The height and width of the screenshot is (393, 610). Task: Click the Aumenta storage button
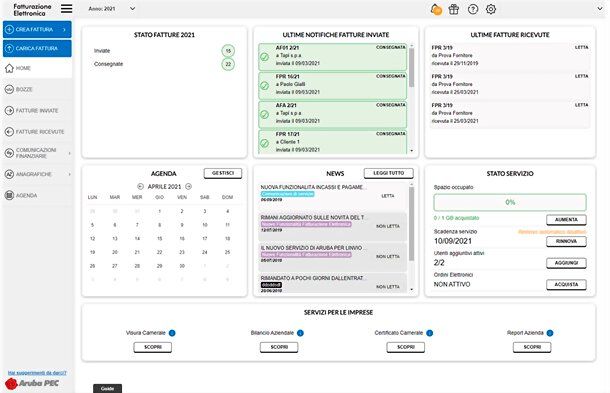566,220
